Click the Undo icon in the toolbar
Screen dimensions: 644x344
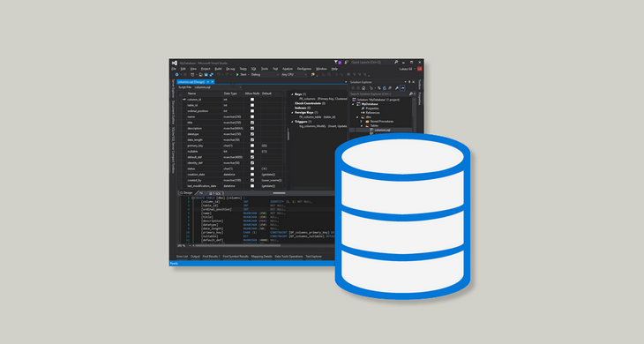pyautogui.click(x=219, y=75)
